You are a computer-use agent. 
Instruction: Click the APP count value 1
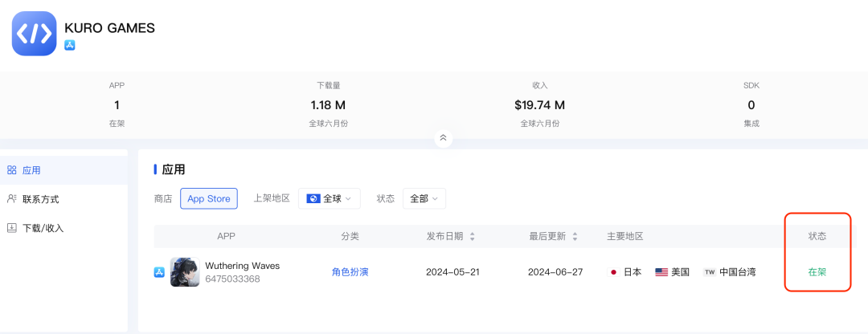point(117,105)
